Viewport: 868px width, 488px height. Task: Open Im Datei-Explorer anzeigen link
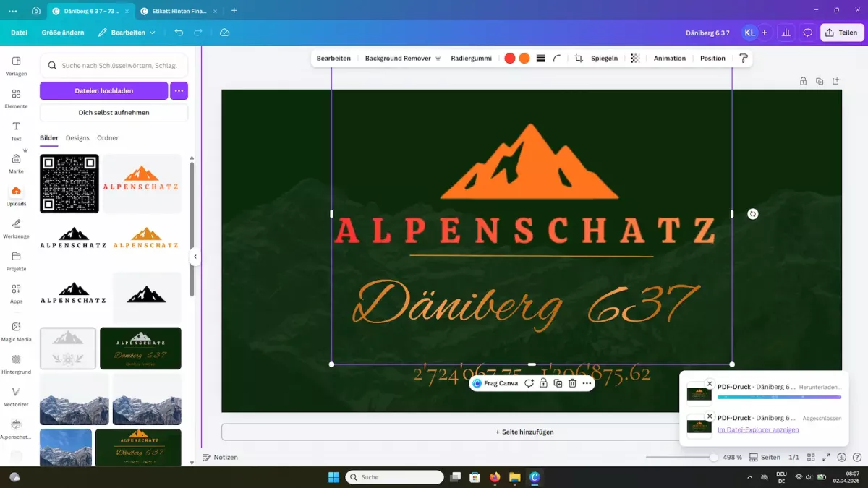coord(757,429)
